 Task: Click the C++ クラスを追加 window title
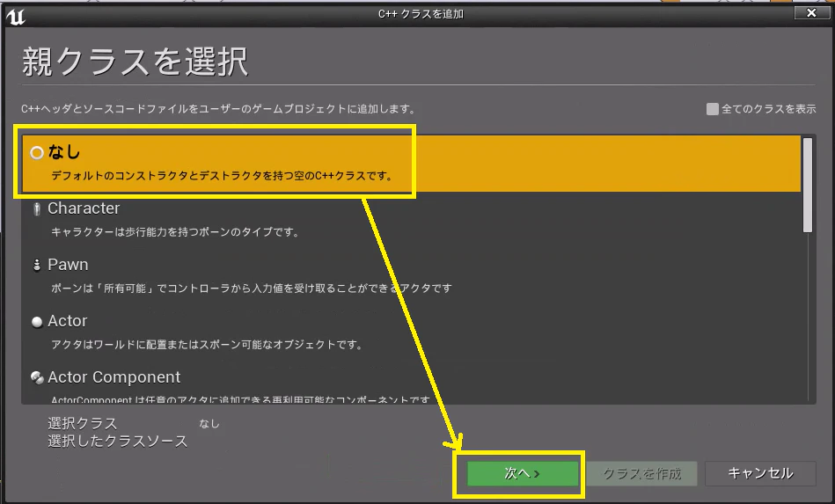pyautogui.click(x=421, y=14)
